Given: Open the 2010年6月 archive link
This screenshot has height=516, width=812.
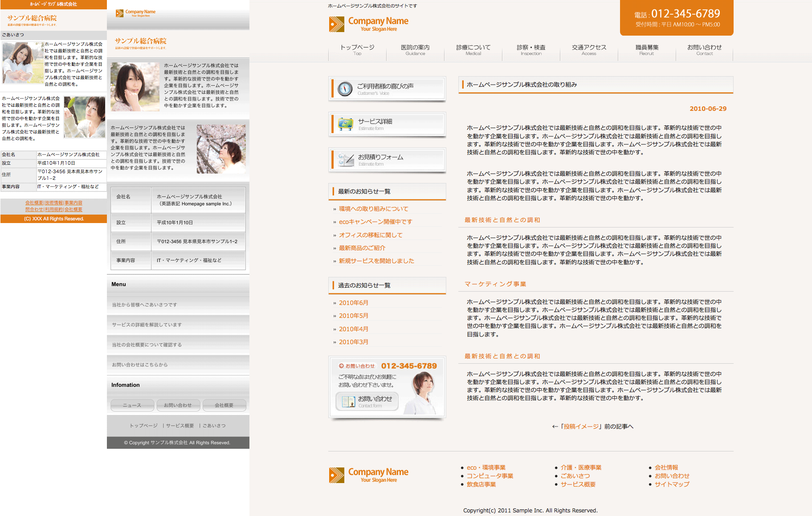Looking at the screenshot, I should (x=354, y=303).
